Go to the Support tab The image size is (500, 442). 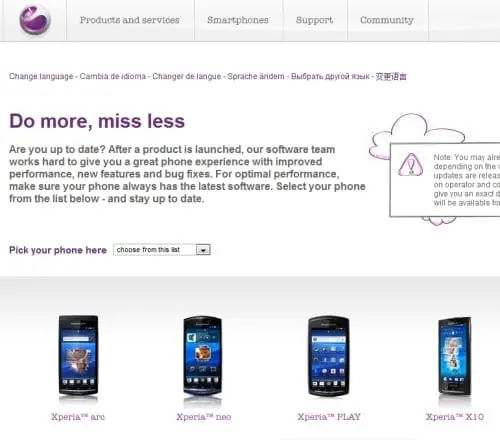pos(315,20)
